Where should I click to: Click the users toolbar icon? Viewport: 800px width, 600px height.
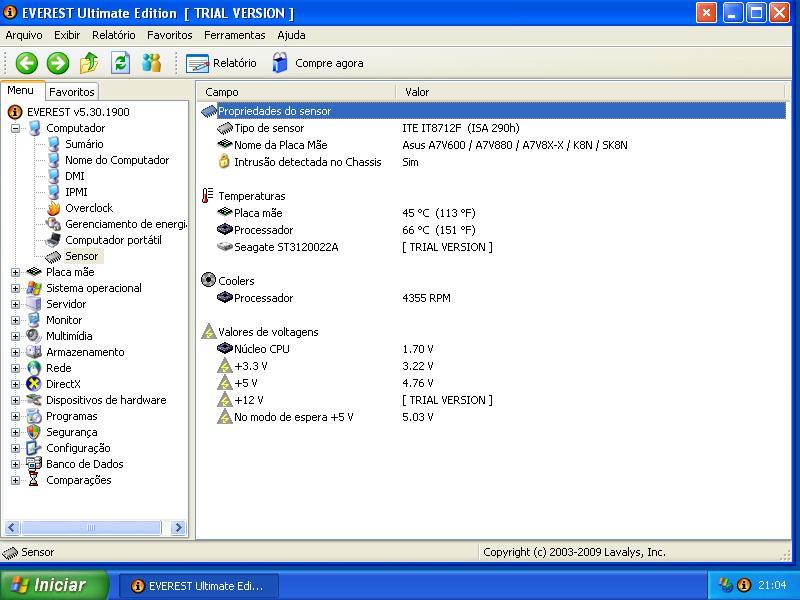(x=152, y=63)
